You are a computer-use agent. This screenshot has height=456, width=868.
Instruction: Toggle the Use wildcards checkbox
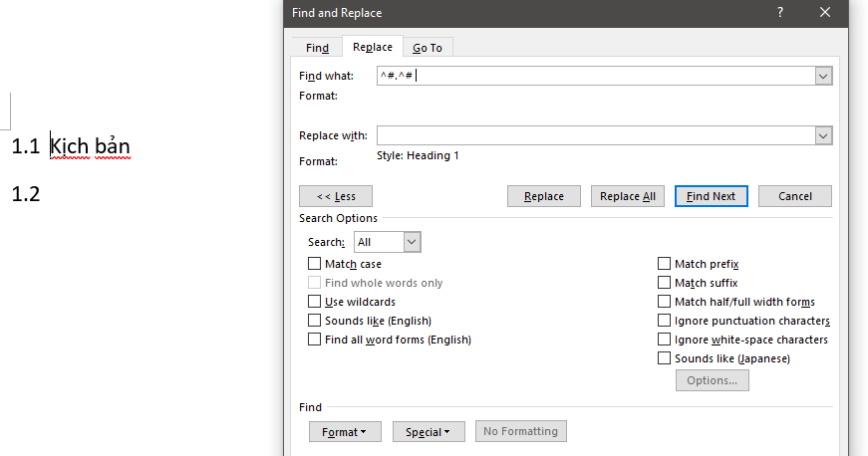pos(315,302)
